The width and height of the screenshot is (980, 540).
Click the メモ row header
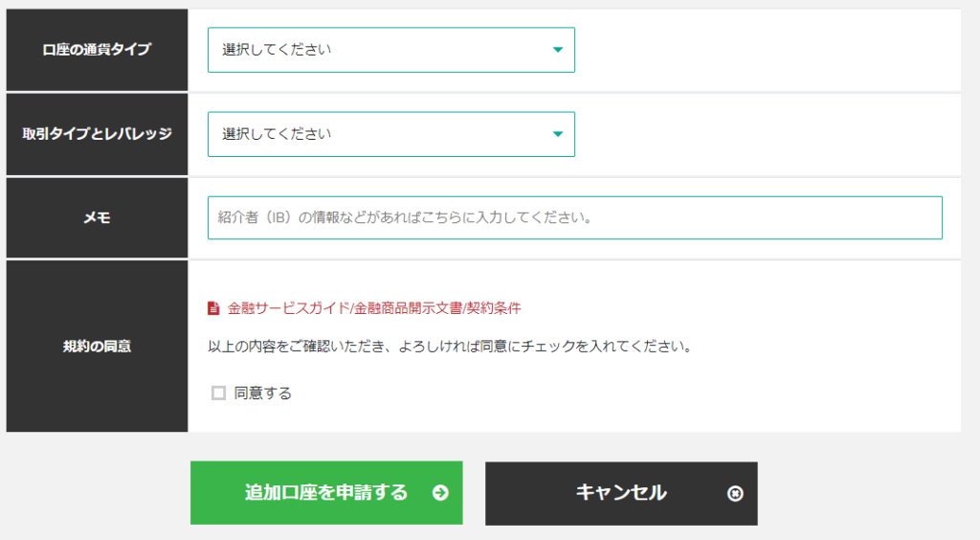(x=97, y=217)
